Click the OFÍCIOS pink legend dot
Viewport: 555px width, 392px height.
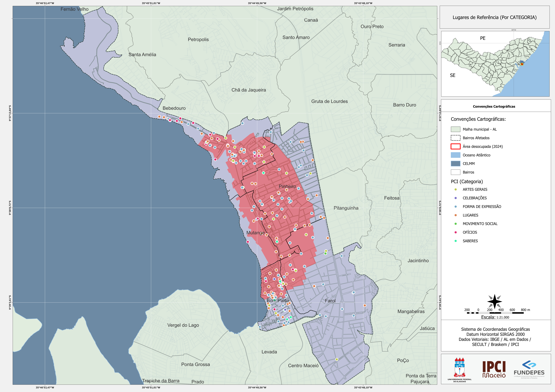[456, 232]
